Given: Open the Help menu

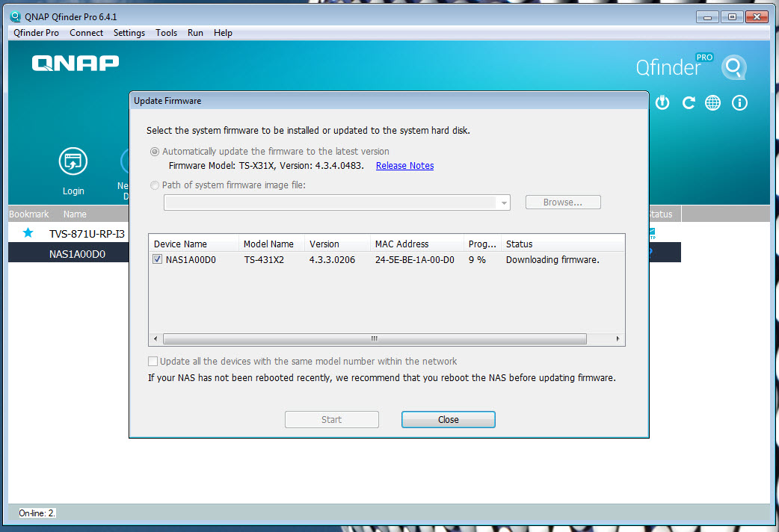Looking at the screenshot, I should [223, 33].
